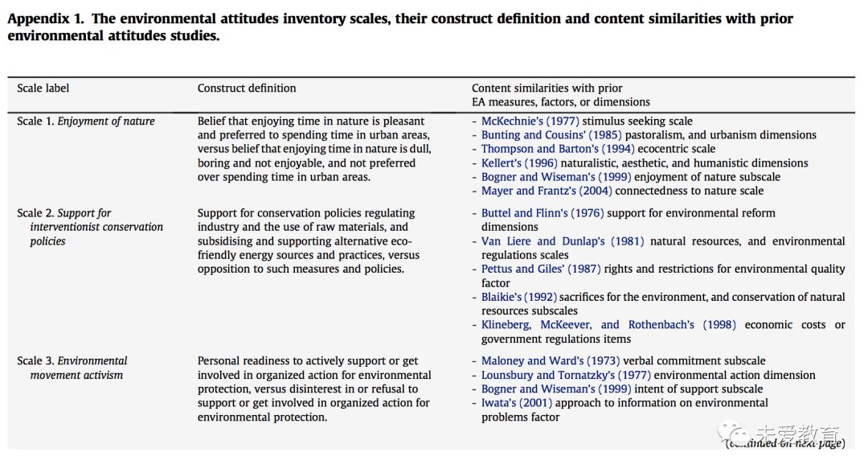Screen dimensions: 868x473
Task: Click Lounsbury and Tornatzky's (1977) reference
Action: (566, 375)
